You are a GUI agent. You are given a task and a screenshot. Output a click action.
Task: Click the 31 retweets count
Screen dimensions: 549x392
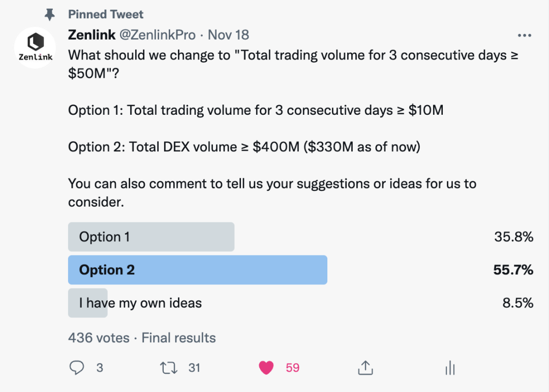pyautogui.click(x=194, y=368)
